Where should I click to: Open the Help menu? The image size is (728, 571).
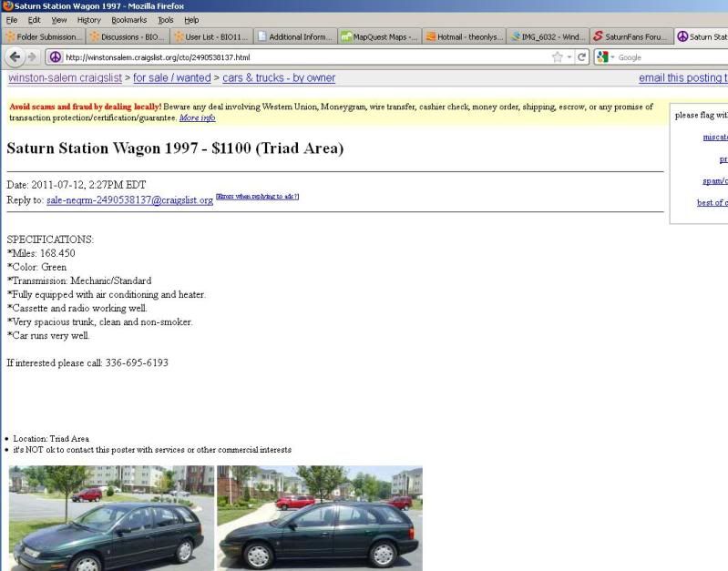coord(191,20)
